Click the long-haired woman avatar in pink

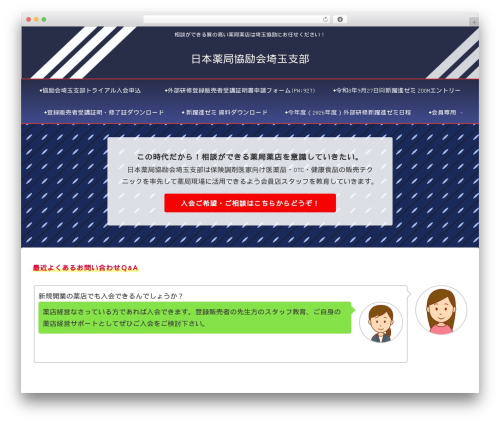(x=441, y=310)
